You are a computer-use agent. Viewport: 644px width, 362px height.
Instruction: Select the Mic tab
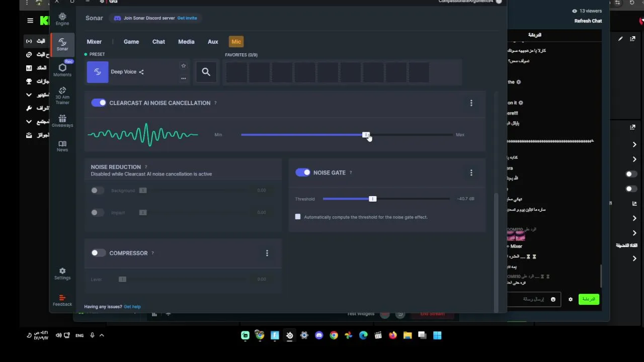236,42
